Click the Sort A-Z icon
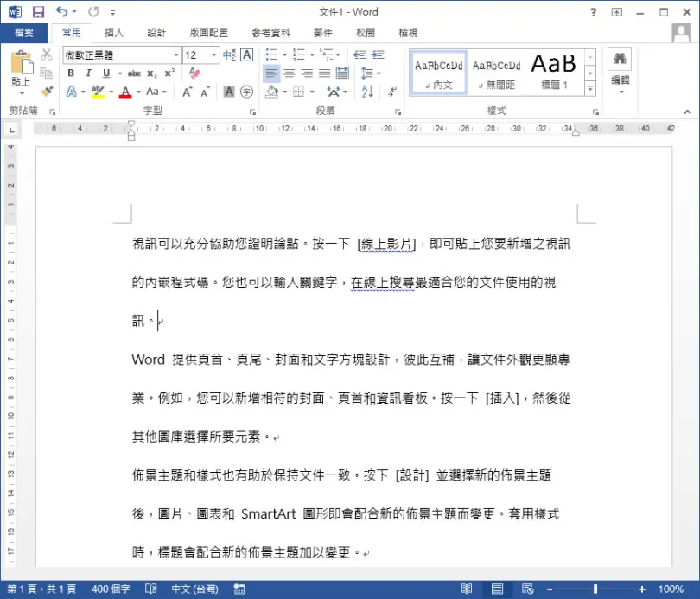This screenshot has height=599, width=700. point(367,92)
